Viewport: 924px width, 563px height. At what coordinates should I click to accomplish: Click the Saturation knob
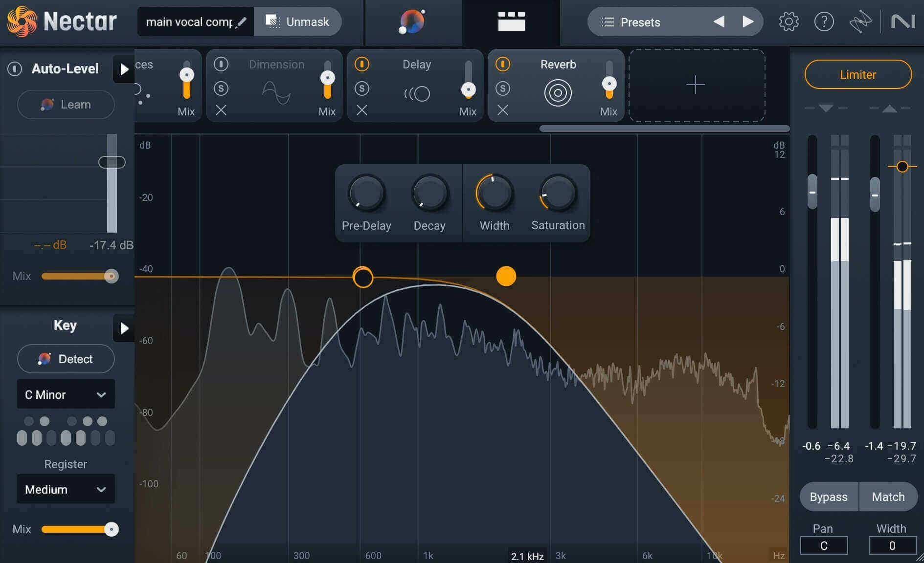point(558,193)
